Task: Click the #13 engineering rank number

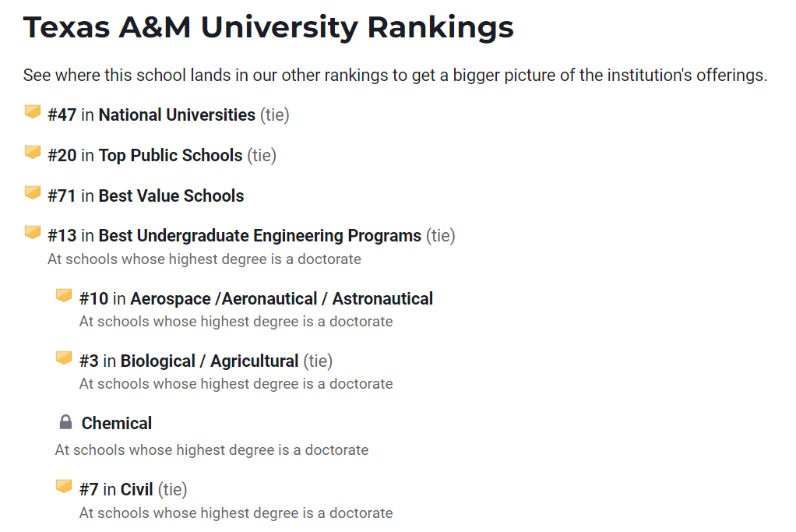Action: (62, 236)
